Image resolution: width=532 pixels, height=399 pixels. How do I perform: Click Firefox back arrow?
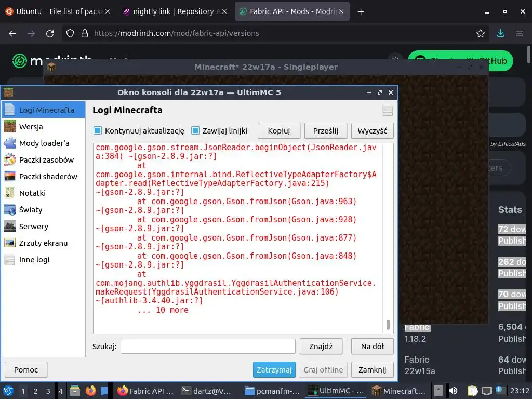12,33
